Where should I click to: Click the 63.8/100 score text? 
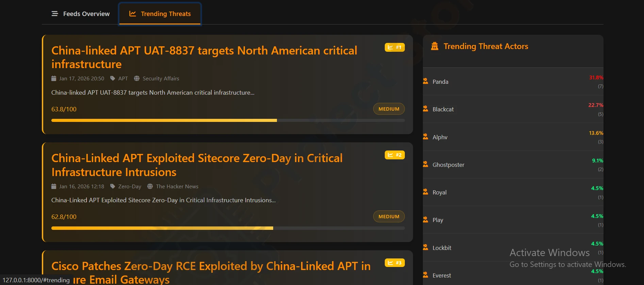coord(64,109)
